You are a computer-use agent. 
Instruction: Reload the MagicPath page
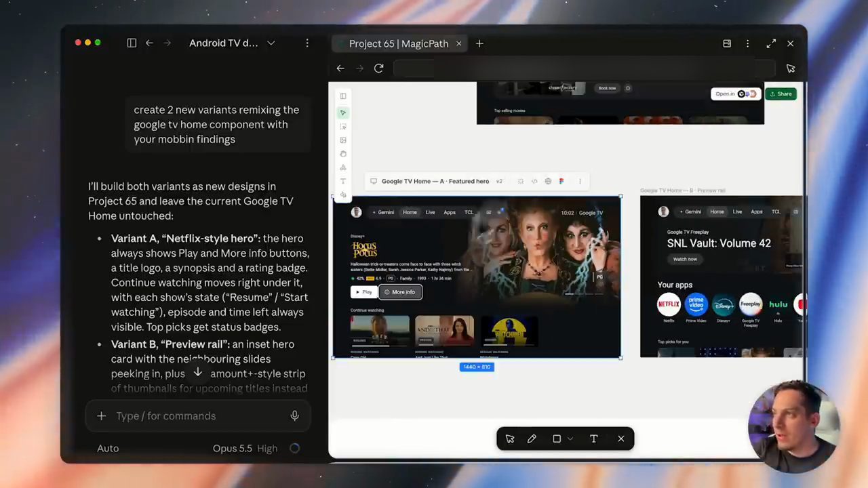point(379,68)
